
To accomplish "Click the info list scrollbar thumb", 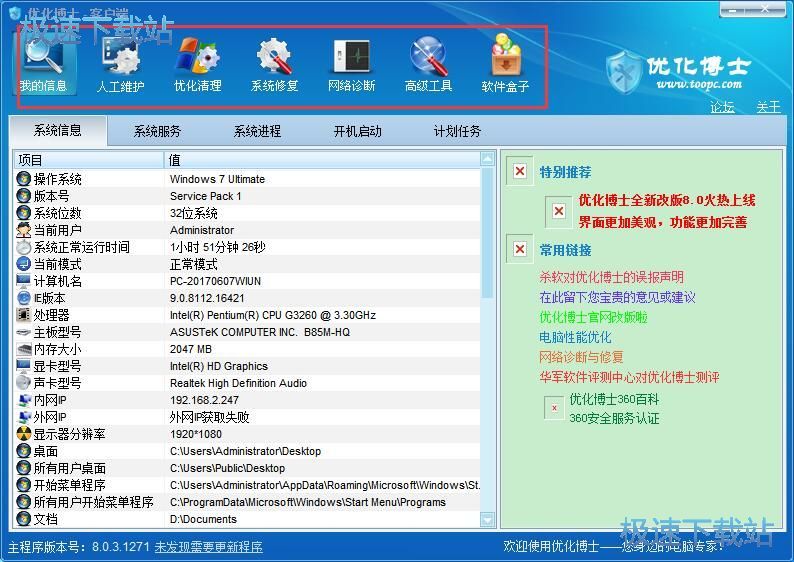I will click(487, 233).
